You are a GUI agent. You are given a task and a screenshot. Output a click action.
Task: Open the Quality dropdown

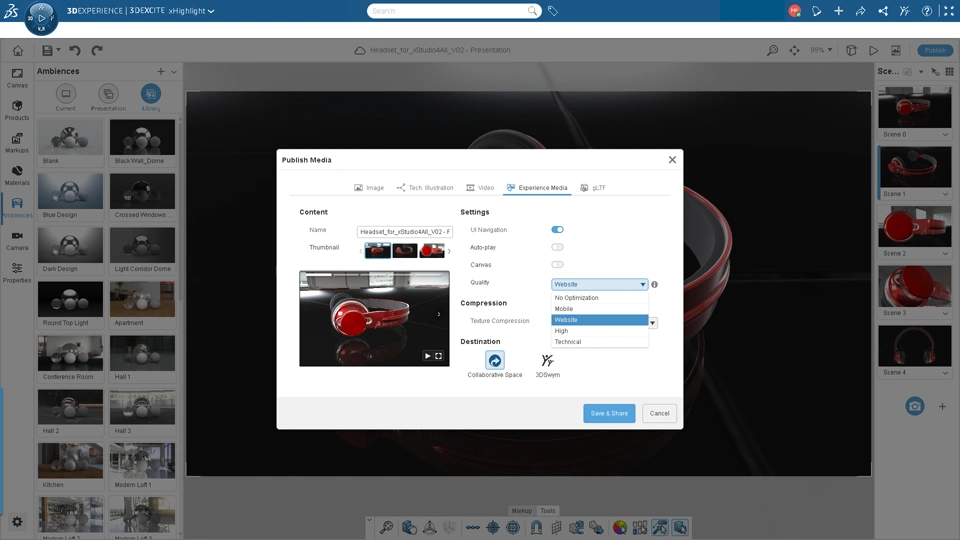coord(599,284)
